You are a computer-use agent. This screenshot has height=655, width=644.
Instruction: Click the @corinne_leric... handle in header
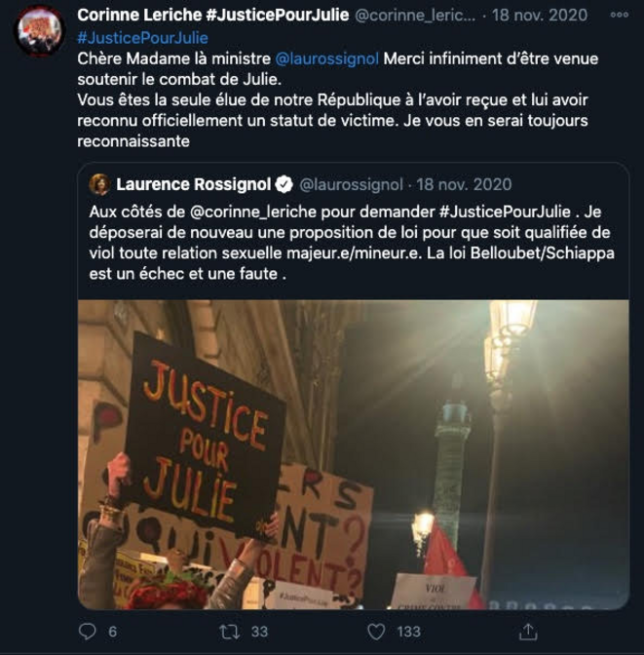415,15
